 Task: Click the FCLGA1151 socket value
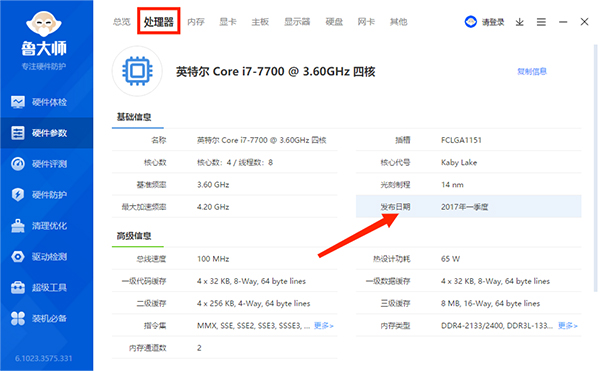point(461,140)
